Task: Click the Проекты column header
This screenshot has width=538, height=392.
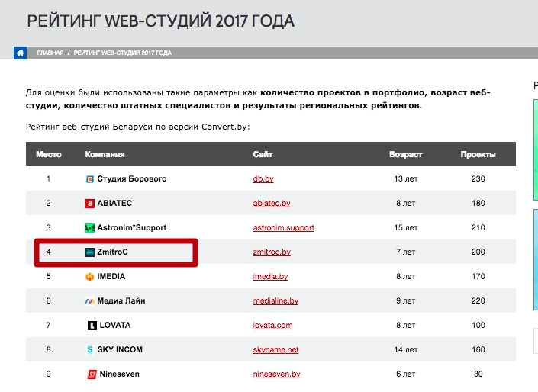Action: point(478,154)
